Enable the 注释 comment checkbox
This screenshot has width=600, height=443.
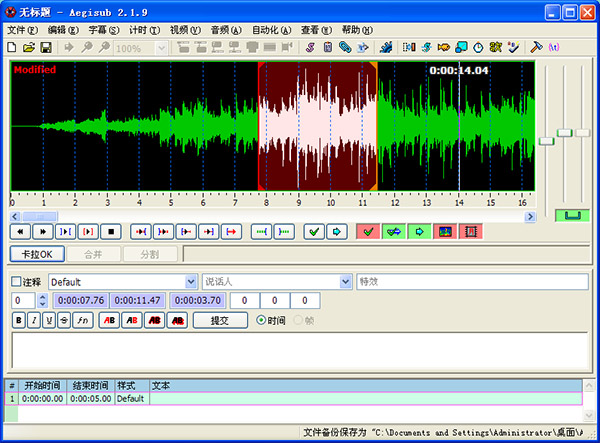(16, 282)
